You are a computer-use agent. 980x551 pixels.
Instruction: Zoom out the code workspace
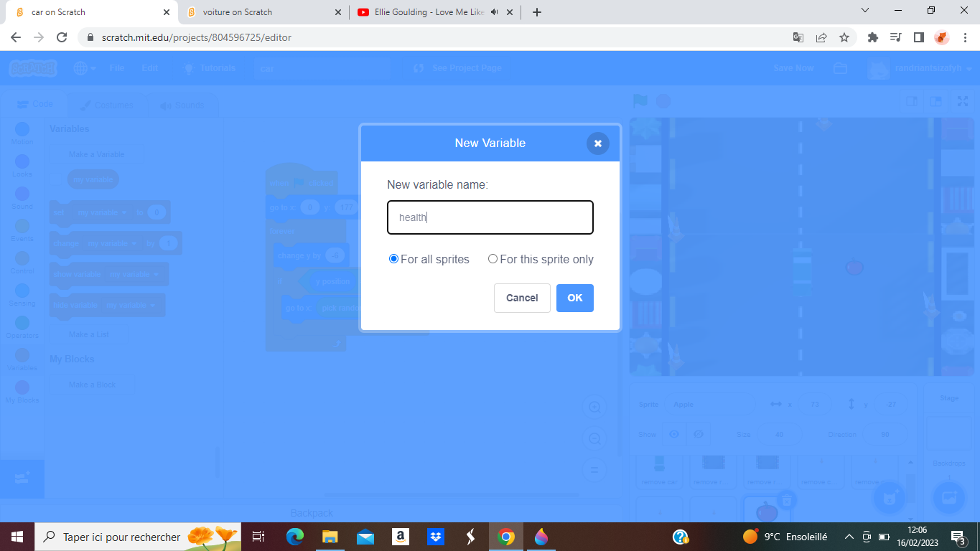[594, 439]
